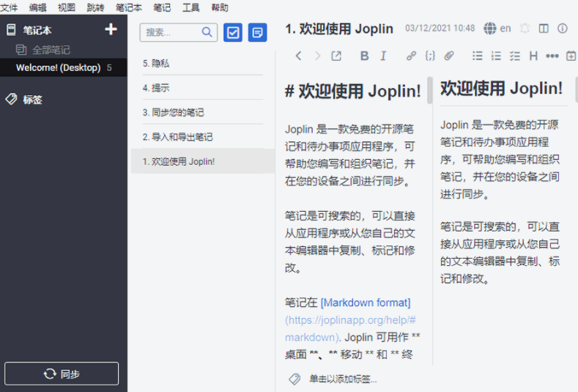
Task: Create a new to-do with checkbox button
Action: click(x=233, y=32)
